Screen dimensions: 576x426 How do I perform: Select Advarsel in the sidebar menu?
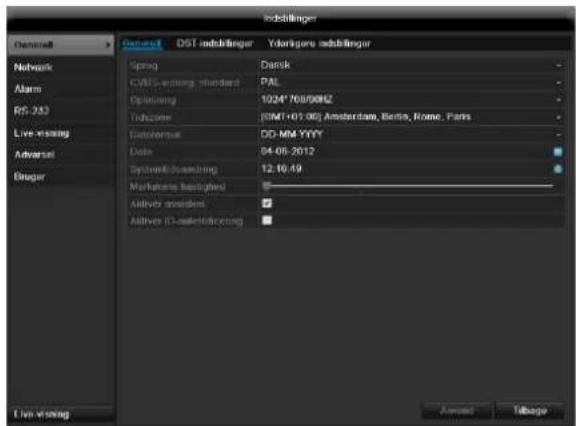pos(61,155)
